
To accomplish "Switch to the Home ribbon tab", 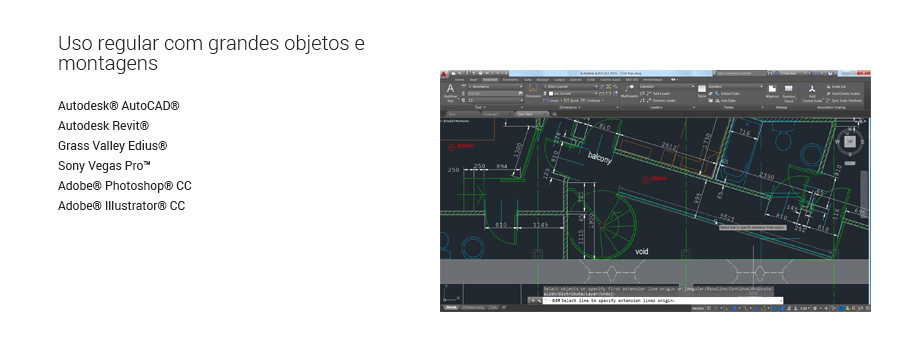I will click(x=459, y=80).
